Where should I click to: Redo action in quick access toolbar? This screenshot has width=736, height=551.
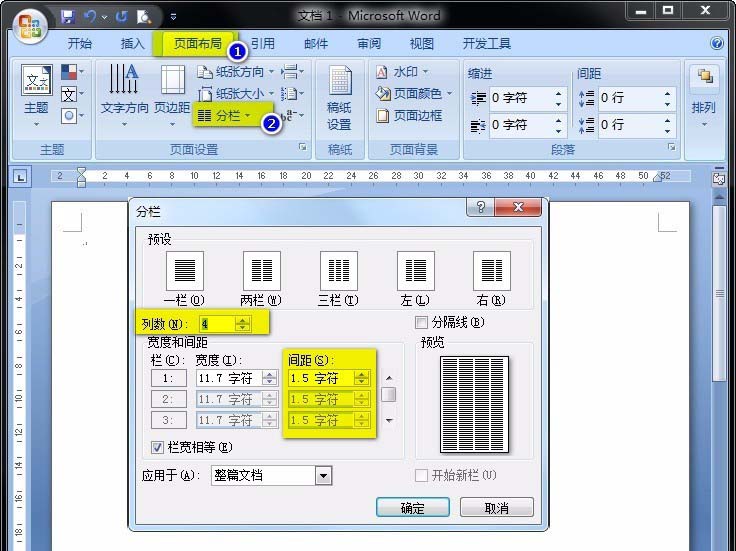point(122,18)
